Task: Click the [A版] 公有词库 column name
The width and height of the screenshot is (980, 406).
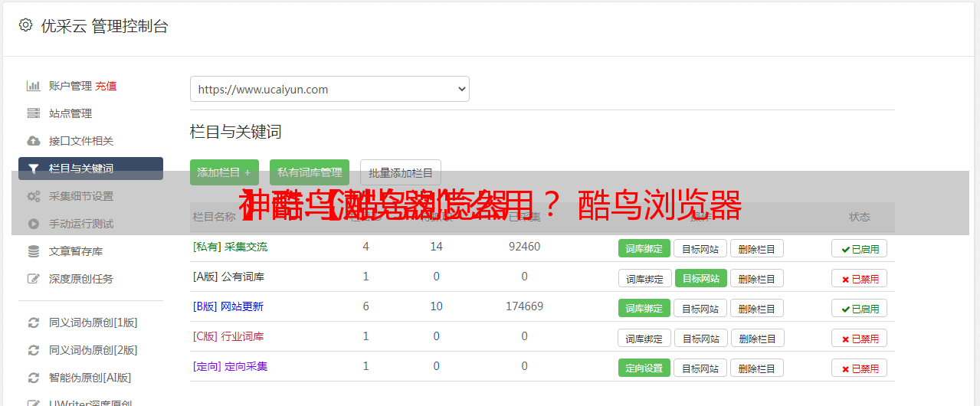Action: pos(228,277)
